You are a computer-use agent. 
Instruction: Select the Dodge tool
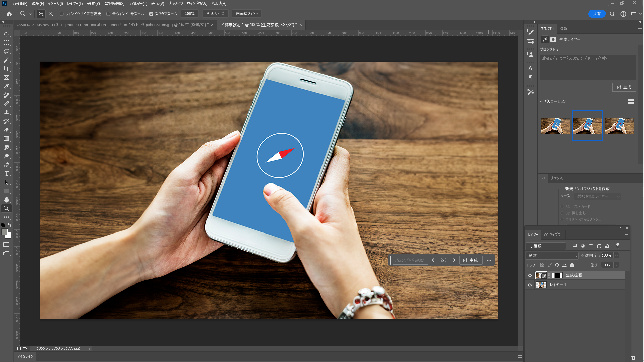[x=6, y=156]
